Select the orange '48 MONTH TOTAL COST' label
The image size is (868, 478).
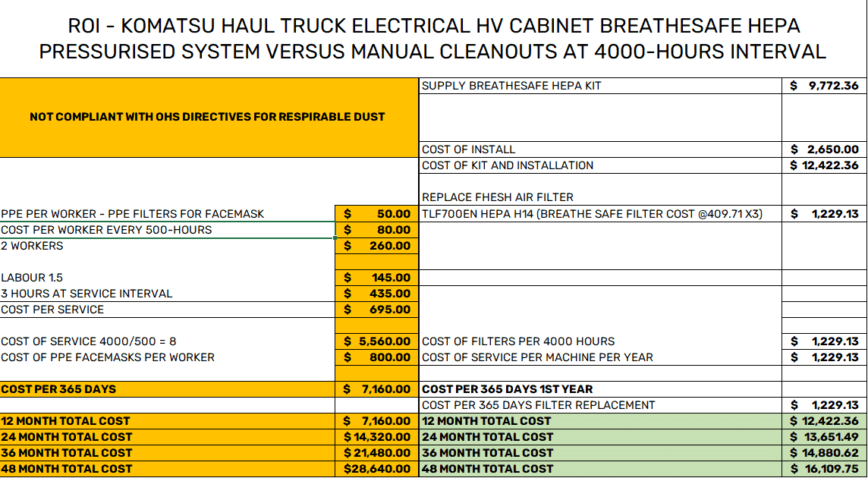click(x=167, y=469)
